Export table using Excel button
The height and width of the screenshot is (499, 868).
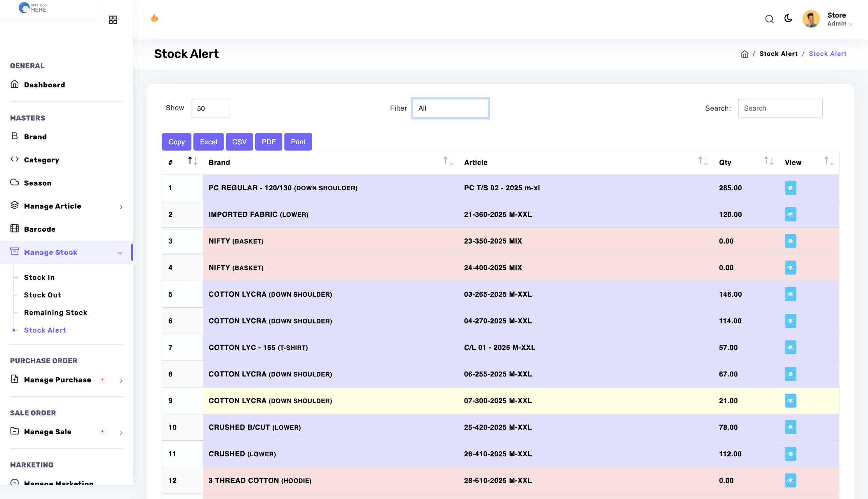tap(208, 142)
